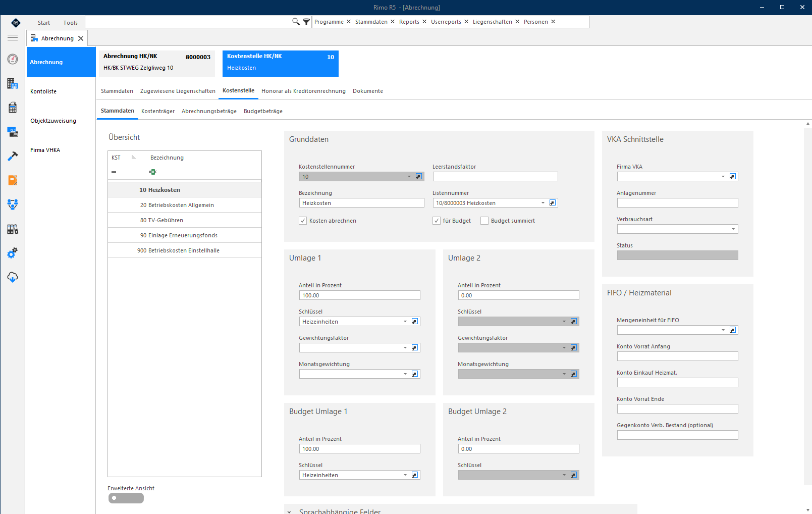Open the orange notebook icon in the sidebar
Image resolution: width=812 pixels, height=514 pixels.
click(13, 180)
